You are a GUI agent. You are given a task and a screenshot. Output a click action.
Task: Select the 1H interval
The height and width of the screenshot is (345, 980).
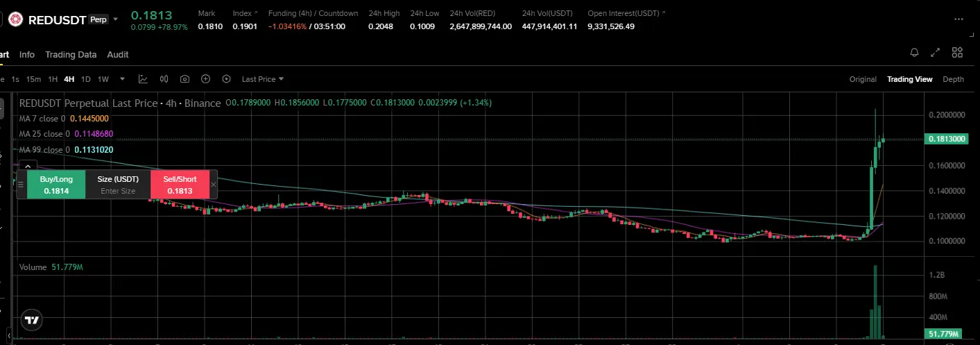point(53,79)
